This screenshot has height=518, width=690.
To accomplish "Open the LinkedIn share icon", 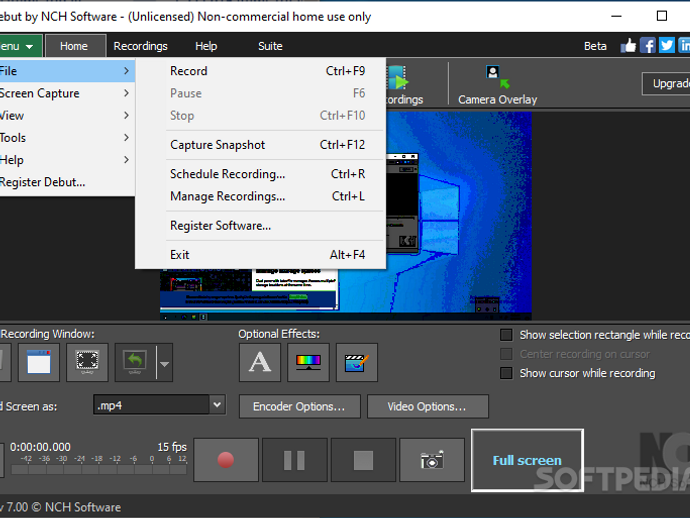I will (x=684, y=45).
